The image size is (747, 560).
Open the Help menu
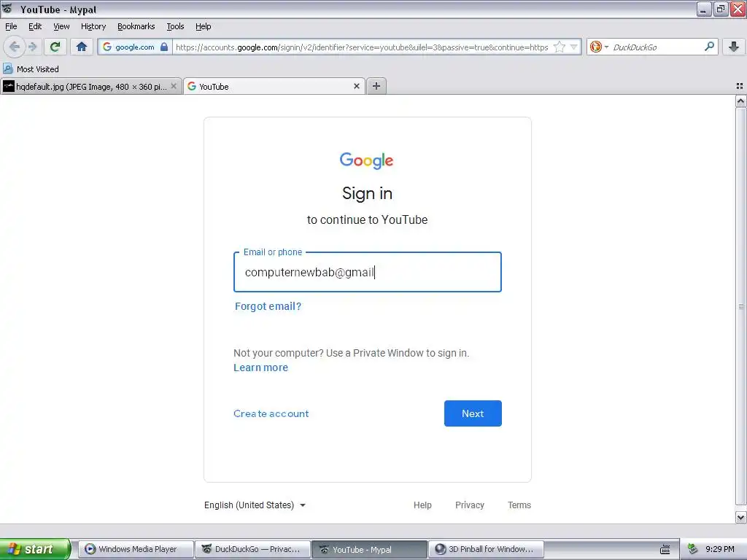coord(204,26)
